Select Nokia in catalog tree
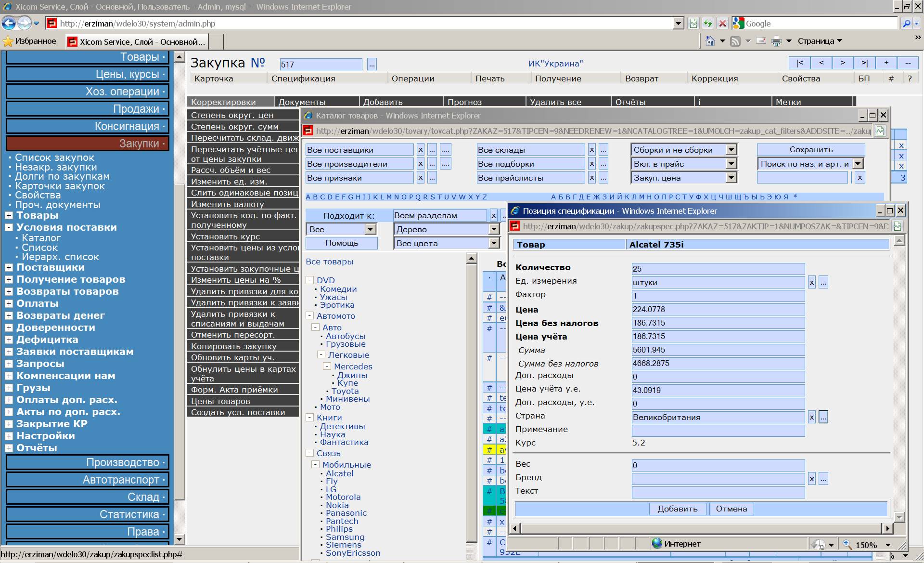The height and width of the screenshot is (563, 924). pos(337,505)
